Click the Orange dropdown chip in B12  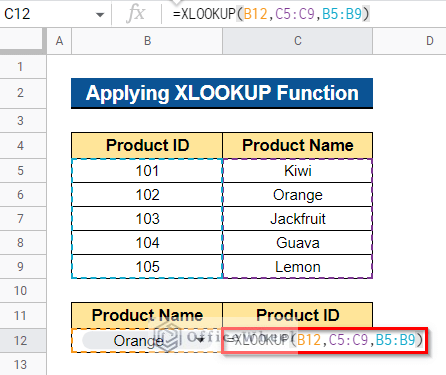pos(147,340)
